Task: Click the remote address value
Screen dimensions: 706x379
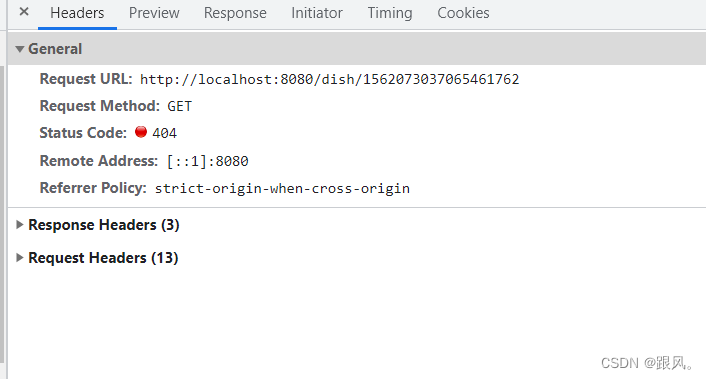Action: click(x=208, y=161)
